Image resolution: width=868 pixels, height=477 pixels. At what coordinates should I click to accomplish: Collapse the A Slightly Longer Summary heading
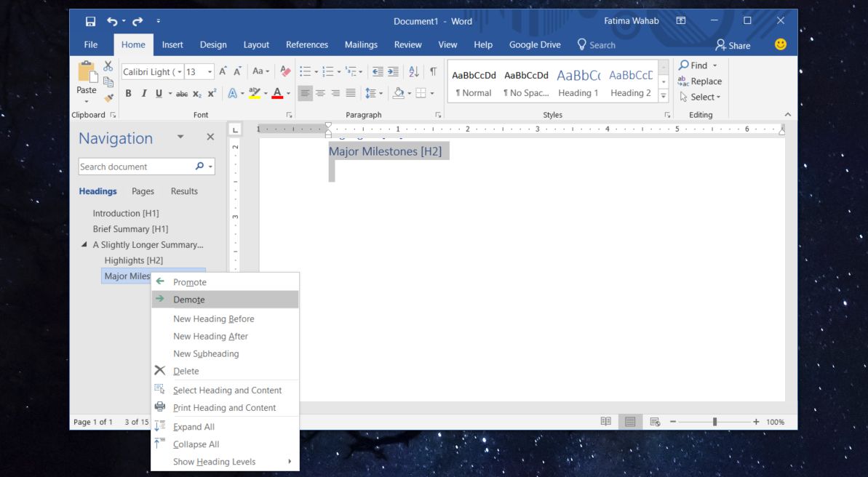pyautogui.click(x=83, y=244)
